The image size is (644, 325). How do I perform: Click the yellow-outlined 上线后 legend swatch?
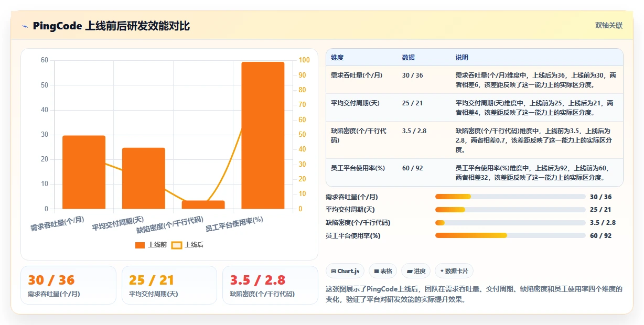[177, 245]
